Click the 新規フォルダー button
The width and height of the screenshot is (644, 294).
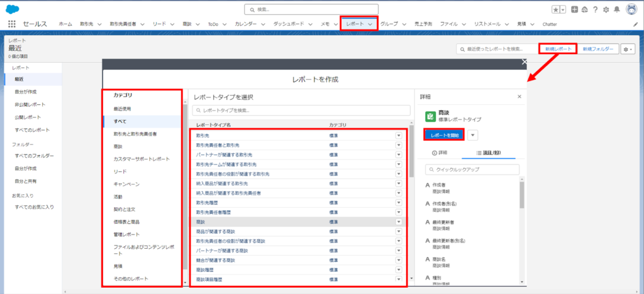click(x=598, y=49)
